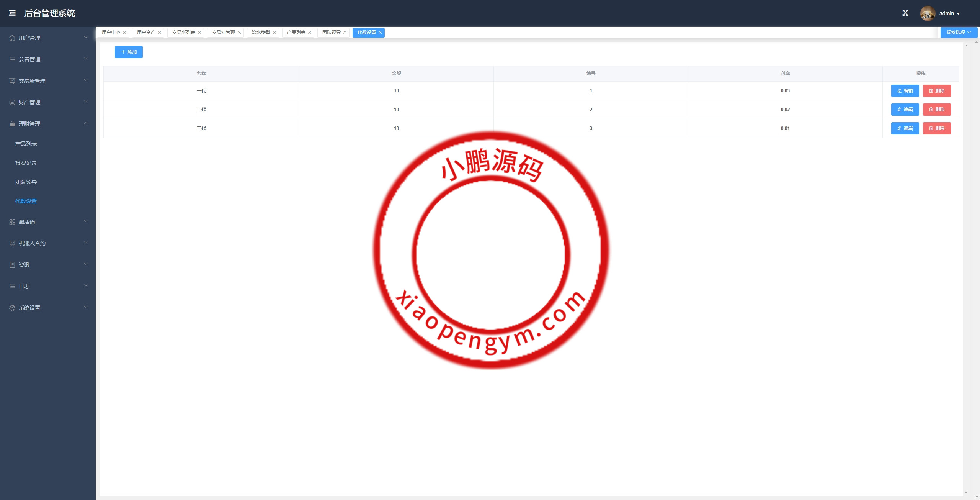Viewport: 980px width, 500px height.
Task: Switch to the 交易对管理 tab
Action: (x=223, y=33)
